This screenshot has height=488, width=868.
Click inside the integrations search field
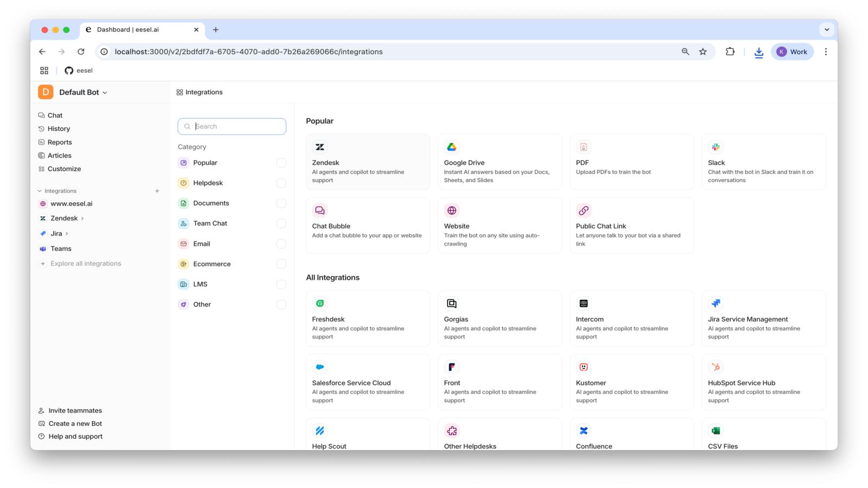pyautogui.click(x=232, y=126)
